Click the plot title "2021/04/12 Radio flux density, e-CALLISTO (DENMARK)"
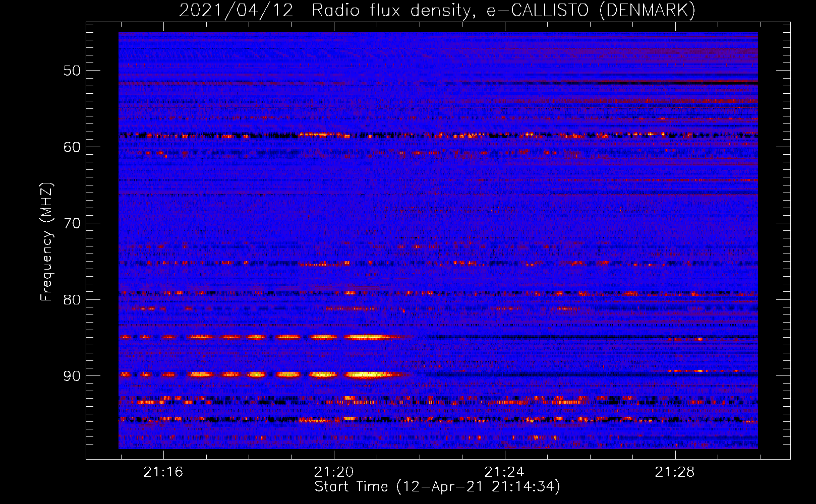Screen dimensions: 816x504 (437, 11)
